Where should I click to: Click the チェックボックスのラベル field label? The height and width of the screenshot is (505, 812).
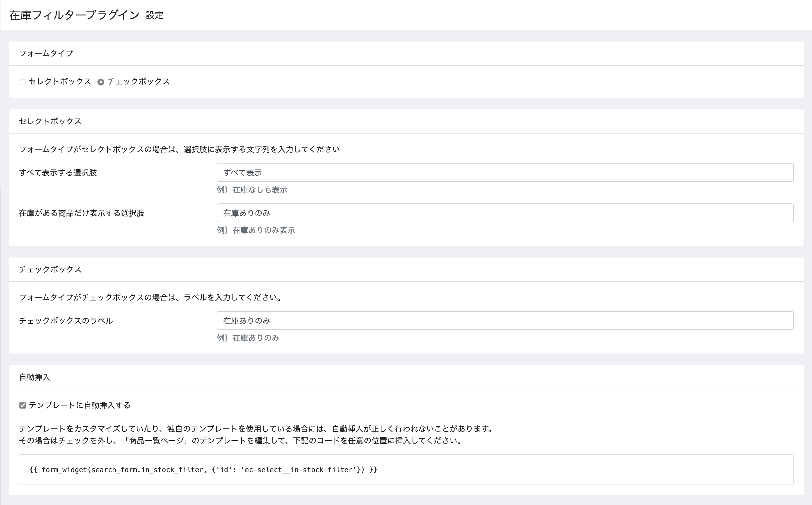pos(66,321)
